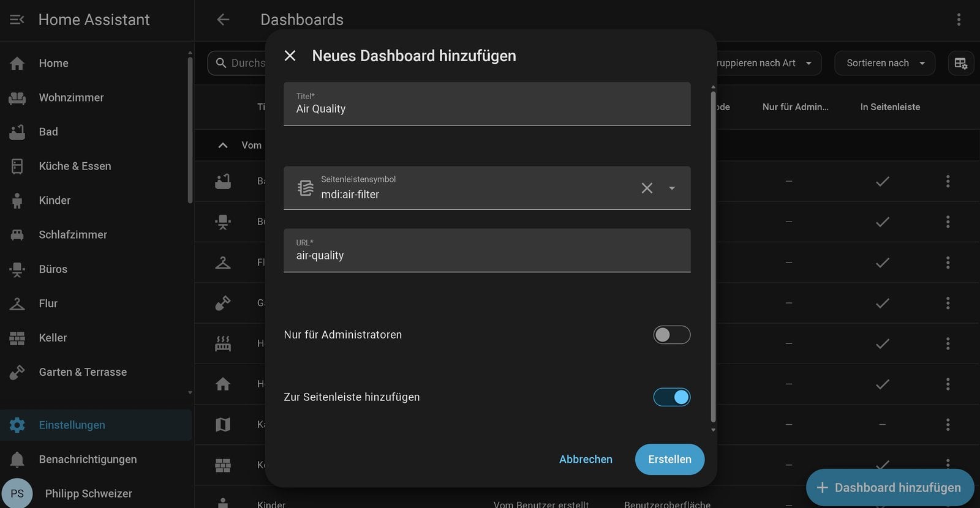Open the table column settings icon
980x508 pixels.
click(x=960, y=63)
